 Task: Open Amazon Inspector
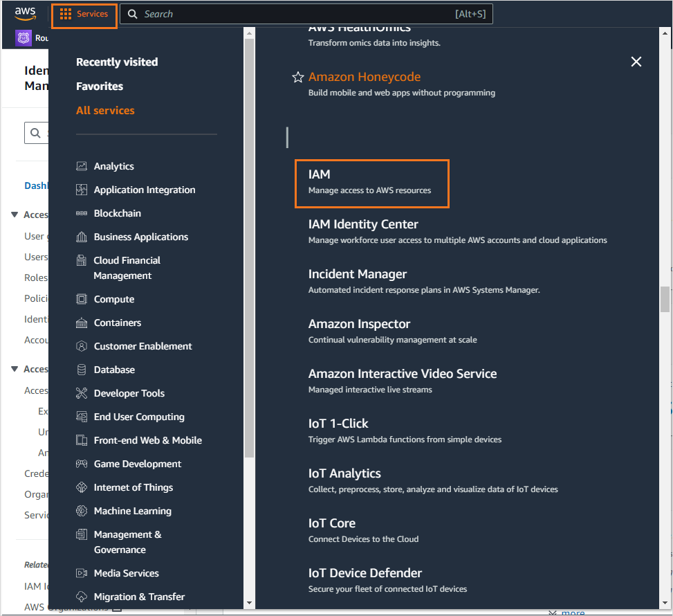click(x=359, y=324)
